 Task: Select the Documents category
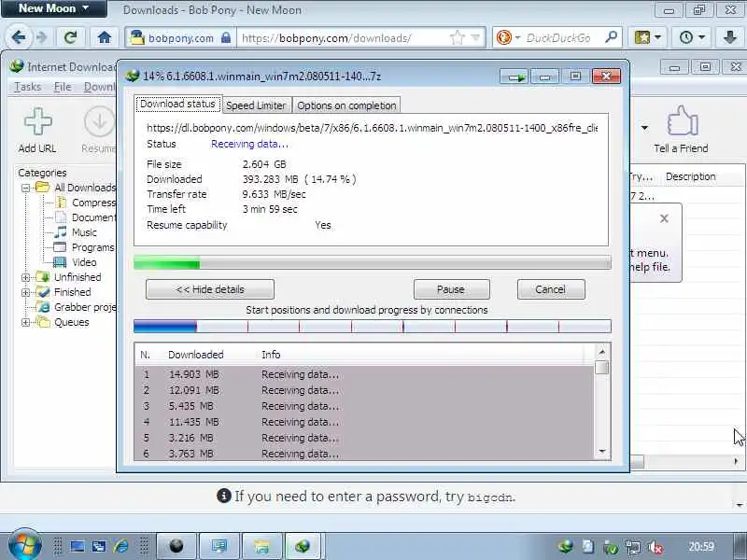[93, 217]
